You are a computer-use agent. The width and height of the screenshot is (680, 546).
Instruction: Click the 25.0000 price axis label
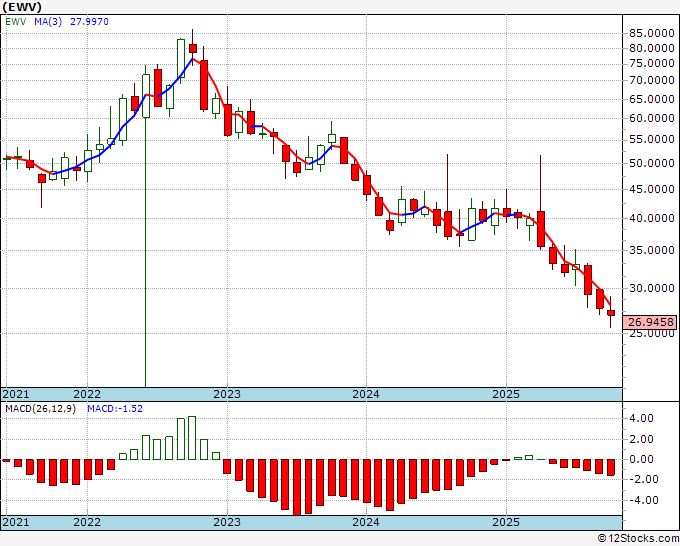coord(650,334)
